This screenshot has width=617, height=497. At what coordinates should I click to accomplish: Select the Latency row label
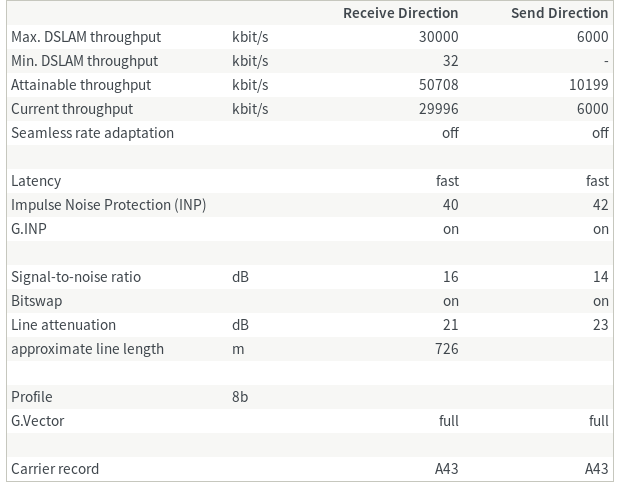coord(36,181)
